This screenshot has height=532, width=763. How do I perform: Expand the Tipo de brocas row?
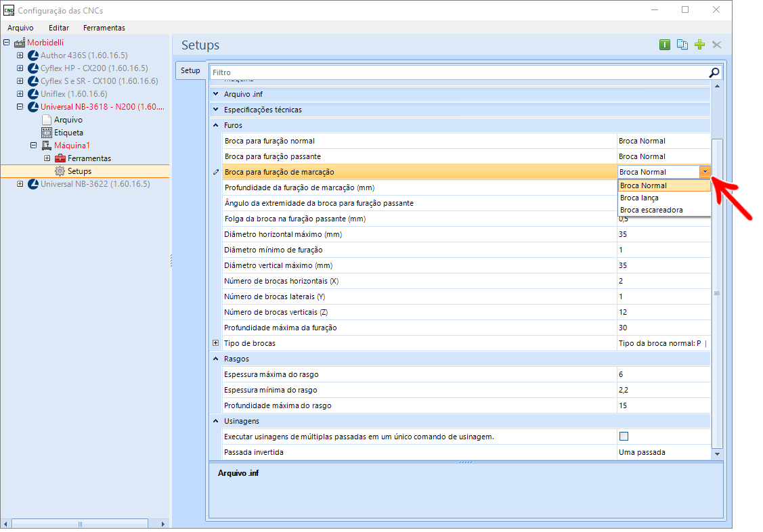tap(215, 343)
